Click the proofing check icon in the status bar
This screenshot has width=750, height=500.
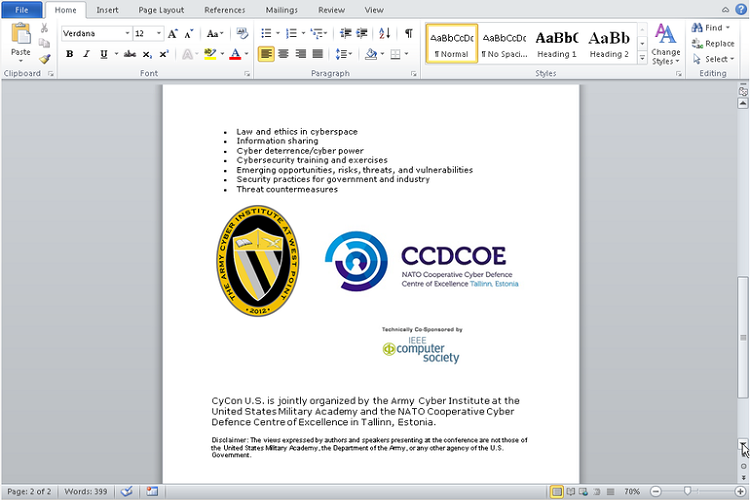tap(127, 491)
